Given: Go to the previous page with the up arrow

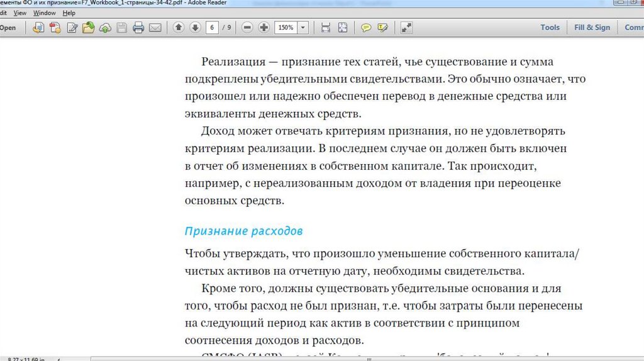Looking at the screenshot, I should pyautogui.click(x=178, y=28).
